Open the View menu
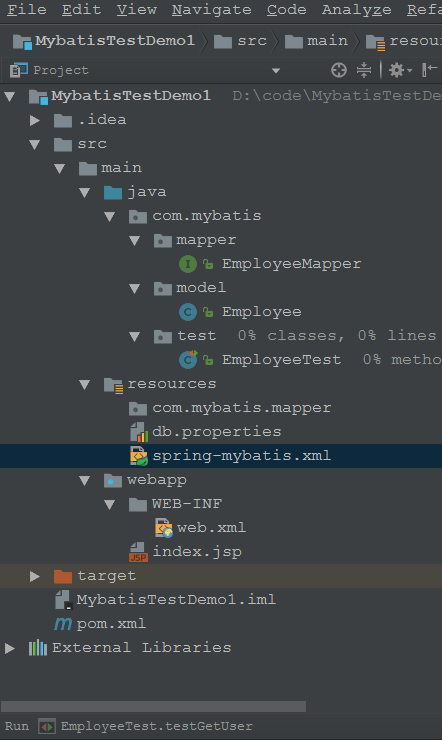 tap(137, 10)
